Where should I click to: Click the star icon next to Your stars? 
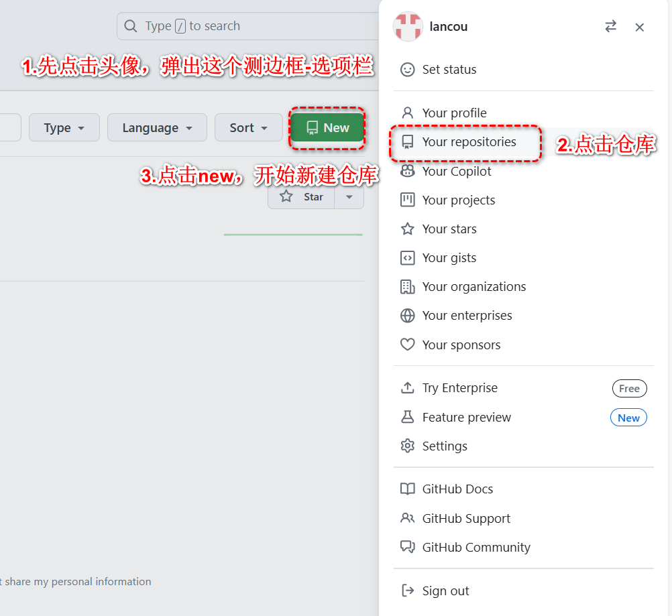(x=408, y=229)
